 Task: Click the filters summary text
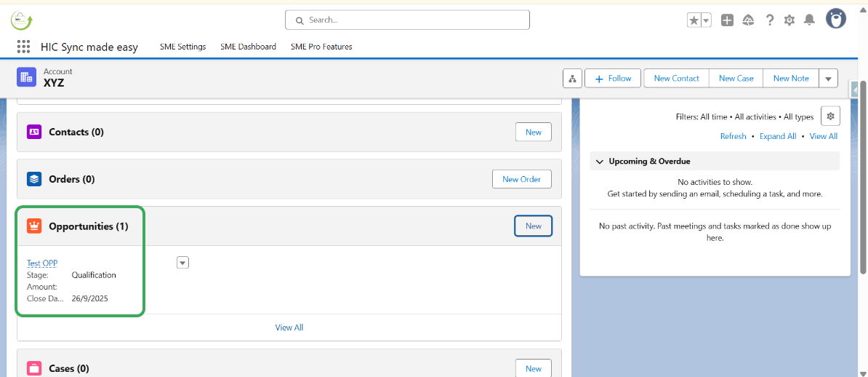(x=744, y=117)
